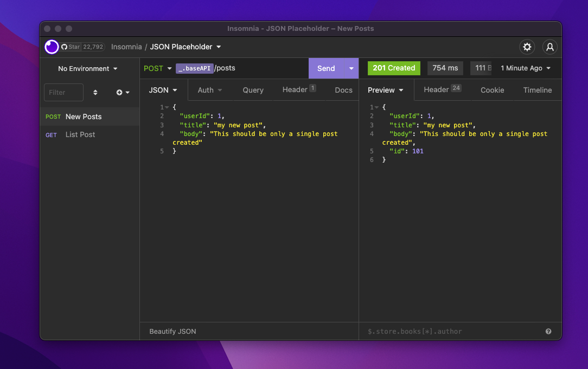Collapse response line 1 fold arrow
The height and width of the screenshot is (369, 588).
[x=377, y=107]
